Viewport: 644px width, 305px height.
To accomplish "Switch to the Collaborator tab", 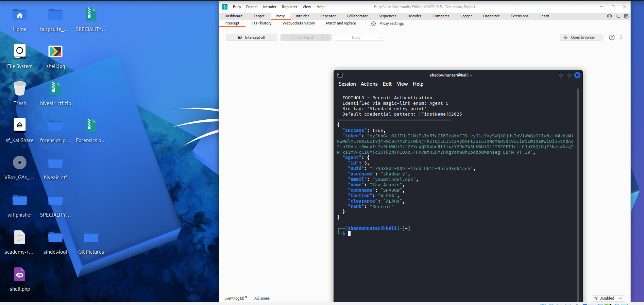I will (x=357, y=16).
